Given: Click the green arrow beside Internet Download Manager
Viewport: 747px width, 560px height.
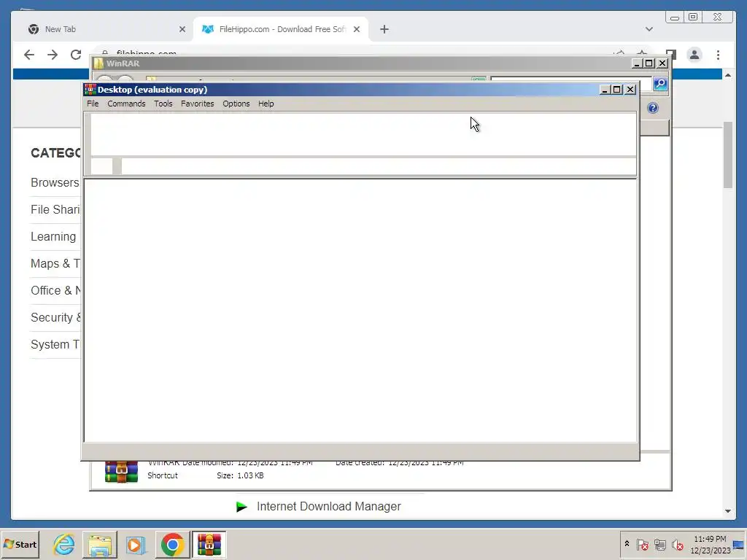Looking at the screenshot, I should pyautogui.click(x=242, y=507).
